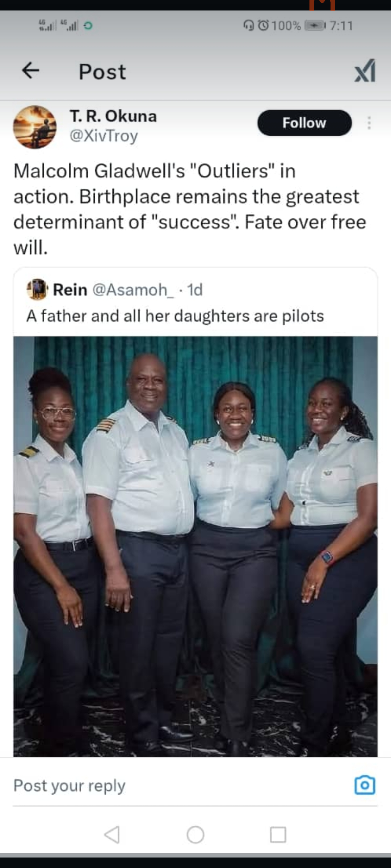
Task: Open the Grok xI icon
Action: coord(365,71)
